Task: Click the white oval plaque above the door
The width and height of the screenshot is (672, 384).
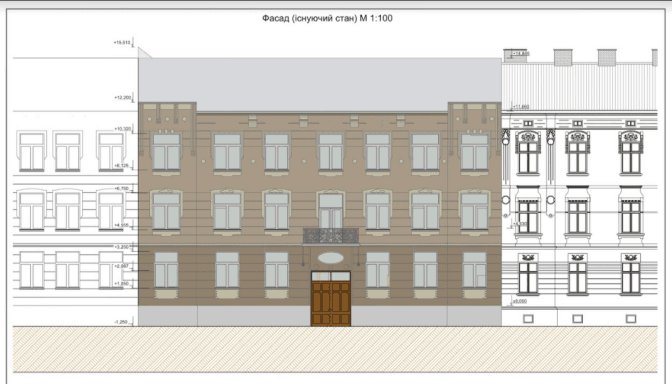Action: pos(331,258)
